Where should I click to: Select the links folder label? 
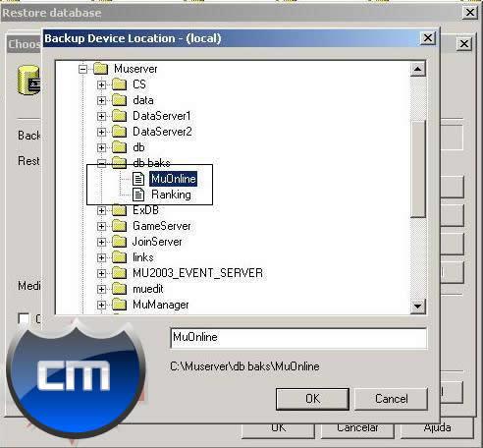(x=143, y=257)
